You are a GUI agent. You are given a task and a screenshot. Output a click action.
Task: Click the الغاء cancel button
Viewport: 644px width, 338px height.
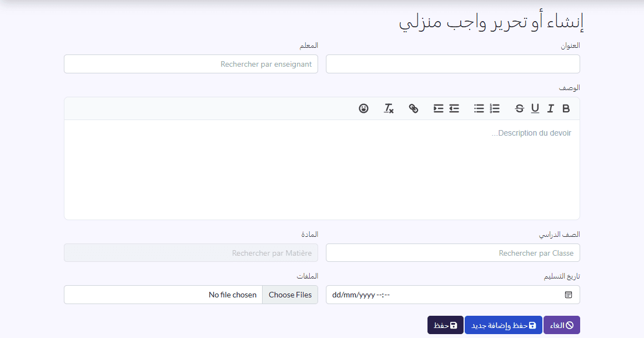(x=561, y=325)
